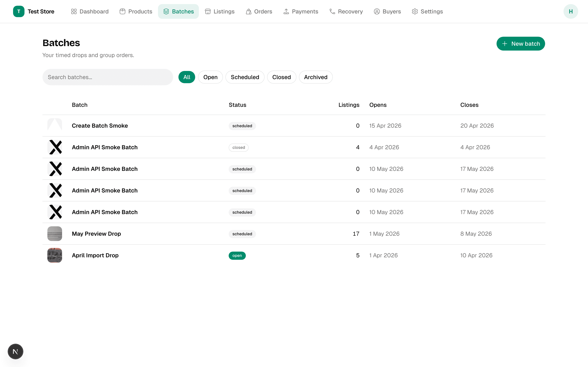Open Settings via the gear icon

click(x=415, y=11)
